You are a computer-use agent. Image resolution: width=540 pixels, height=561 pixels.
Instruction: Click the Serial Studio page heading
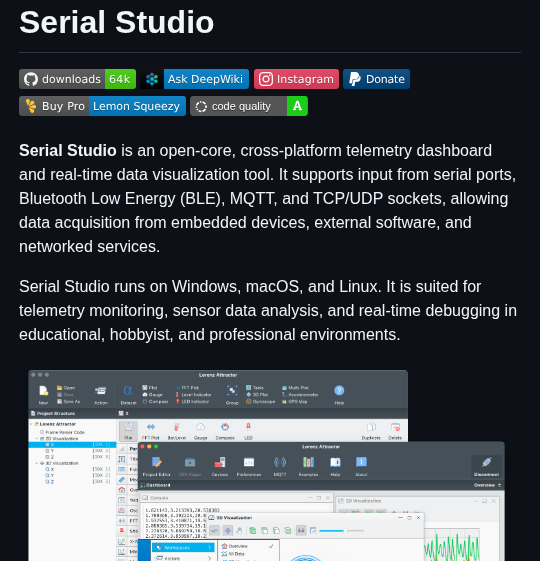pos(116,22)
